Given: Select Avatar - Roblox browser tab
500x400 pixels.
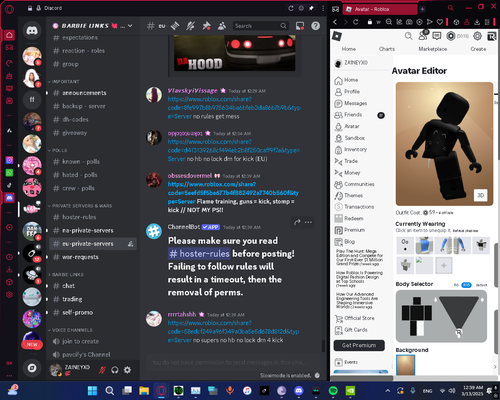Looking at the screenshot, I should tap(380, 9).
